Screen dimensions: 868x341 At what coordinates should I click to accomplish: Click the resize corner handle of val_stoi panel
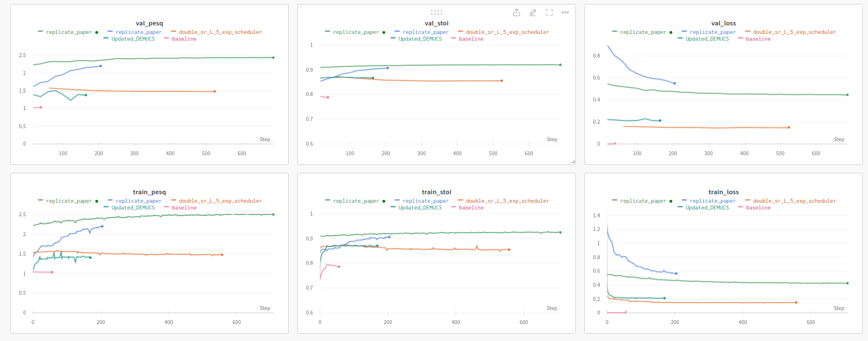pyautogui.click(x=572, y=161)
